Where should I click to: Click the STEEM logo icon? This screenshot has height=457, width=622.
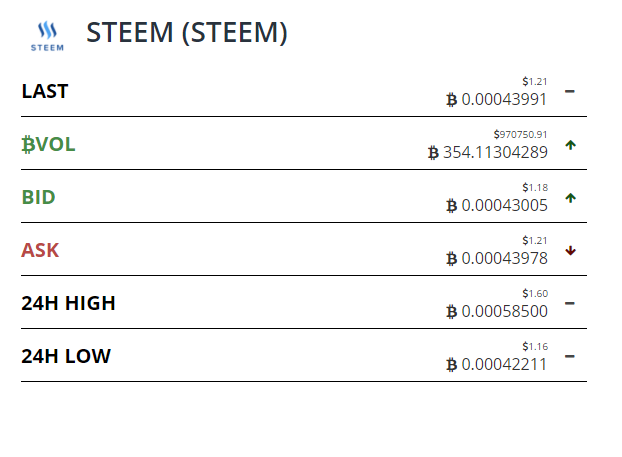47,36
